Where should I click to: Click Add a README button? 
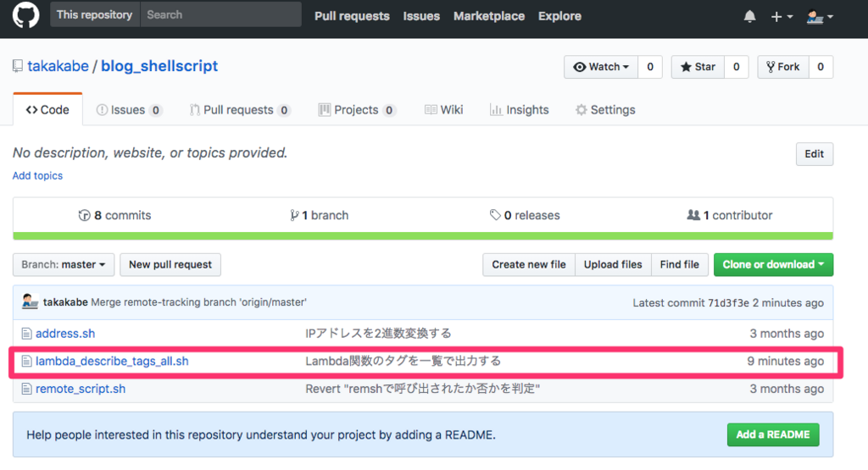pos(773,434)
